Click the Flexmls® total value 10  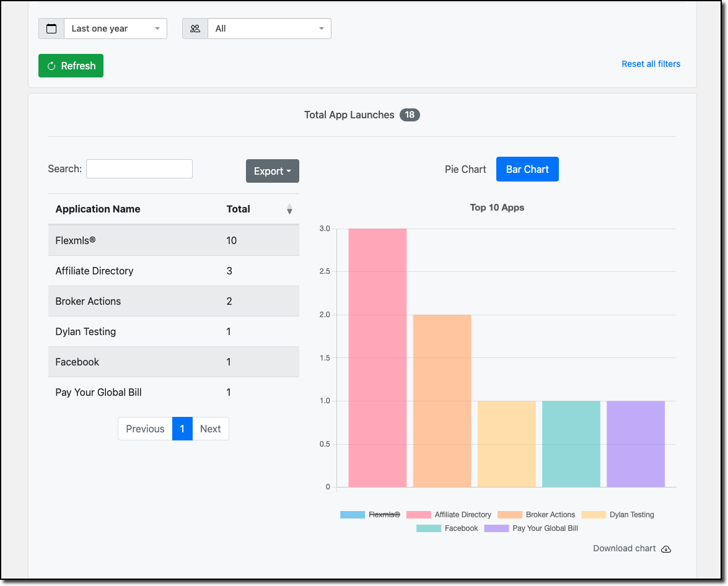point(231,240)
